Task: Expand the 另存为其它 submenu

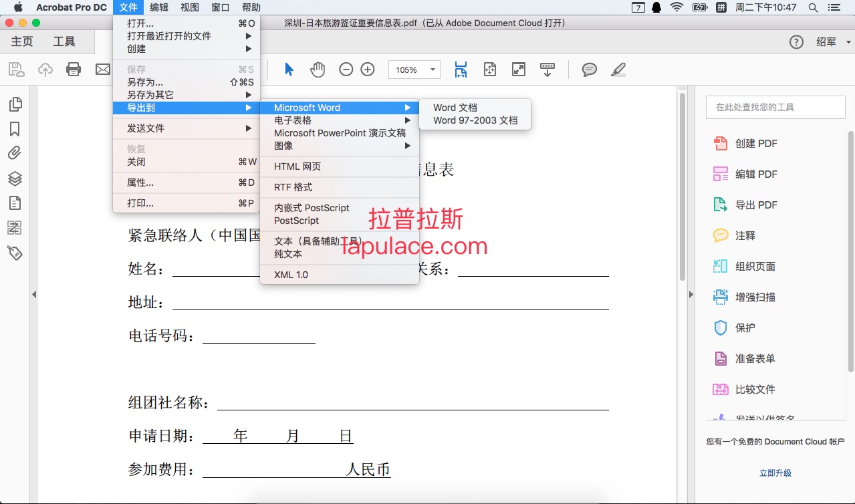Action: pos(187,95)
